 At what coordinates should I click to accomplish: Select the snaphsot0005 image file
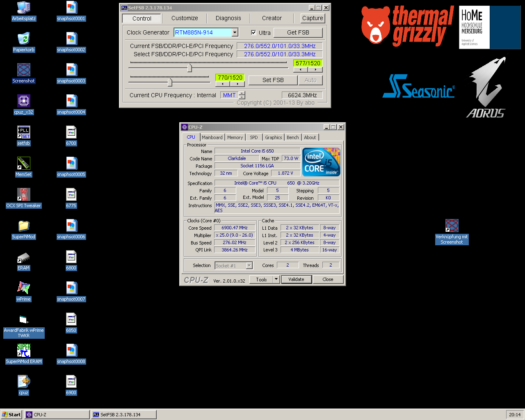pos(71,167)
